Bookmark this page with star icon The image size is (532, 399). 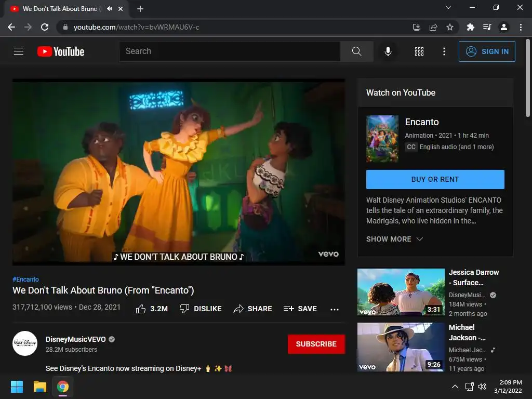coord(449,27)
